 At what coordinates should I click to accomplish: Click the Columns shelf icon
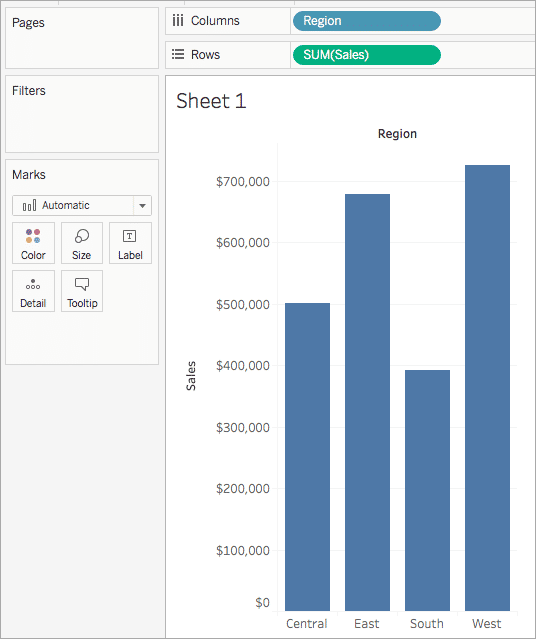pyautogui.click(x=178, y=21)
